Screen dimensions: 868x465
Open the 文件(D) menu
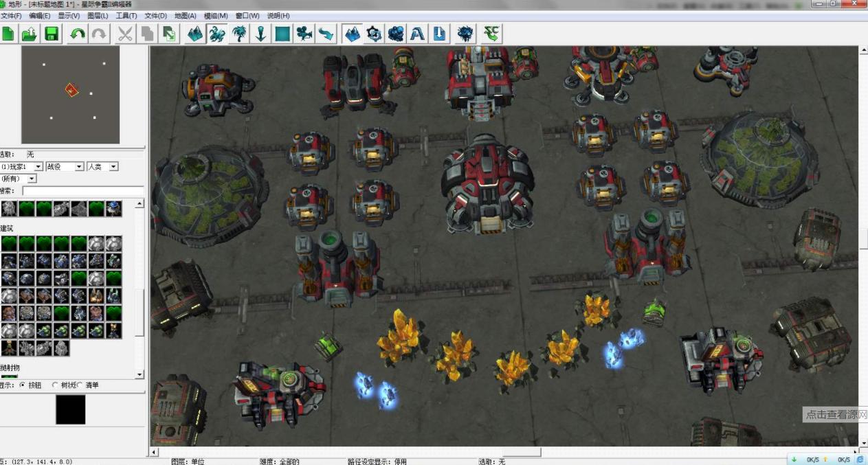(x=156, y=15)
